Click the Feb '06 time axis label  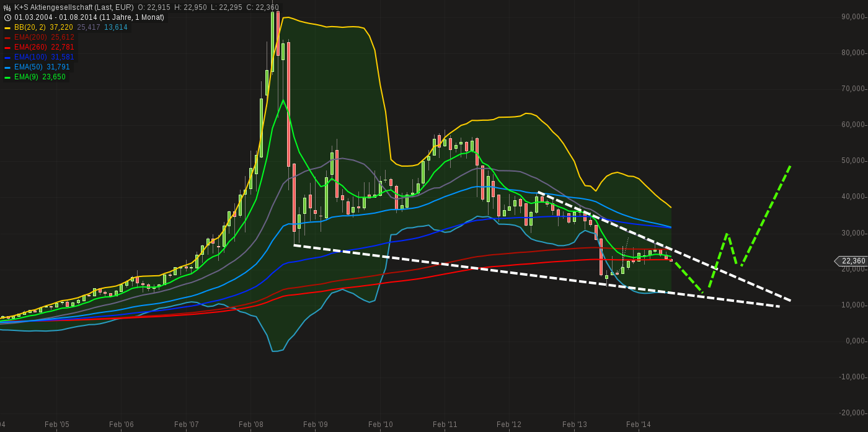(122, 425)
